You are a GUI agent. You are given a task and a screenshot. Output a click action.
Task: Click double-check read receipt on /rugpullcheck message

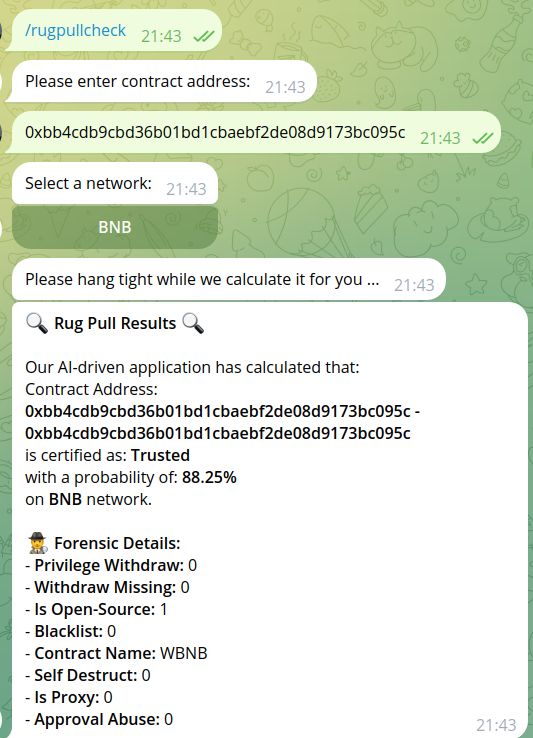[x=203, y=36]
